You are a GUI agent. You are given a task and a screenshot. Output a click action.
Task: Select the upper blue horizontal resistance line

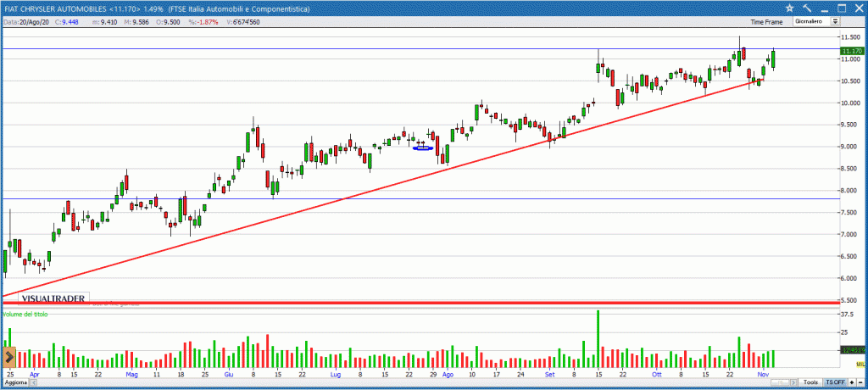coord(420,49)
